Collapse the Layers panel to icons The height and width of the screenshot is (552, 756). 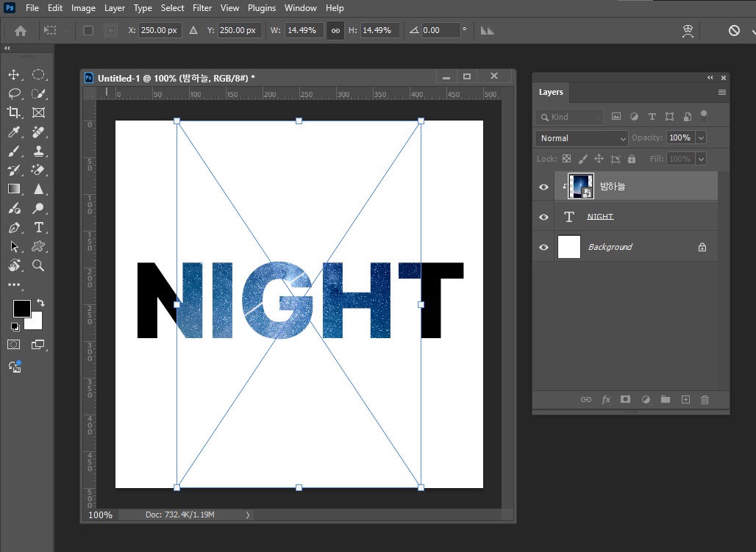pos(710,78)
